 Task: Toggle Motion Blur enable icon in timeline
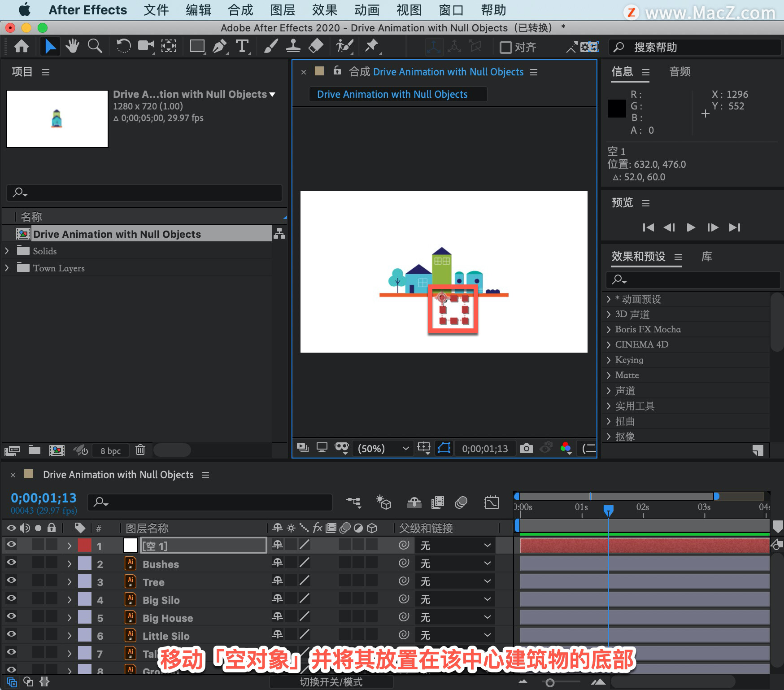pyautogui.click(x=461, y=502)
